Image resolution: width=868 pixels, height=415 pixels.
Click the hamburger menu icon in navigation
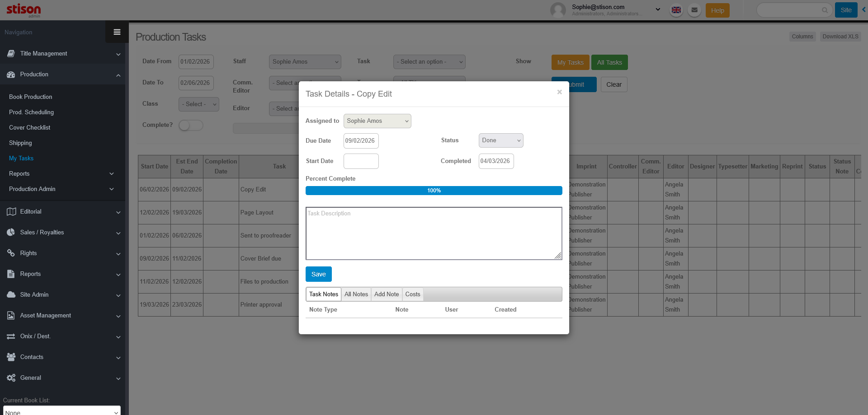[x=117, y=32]
